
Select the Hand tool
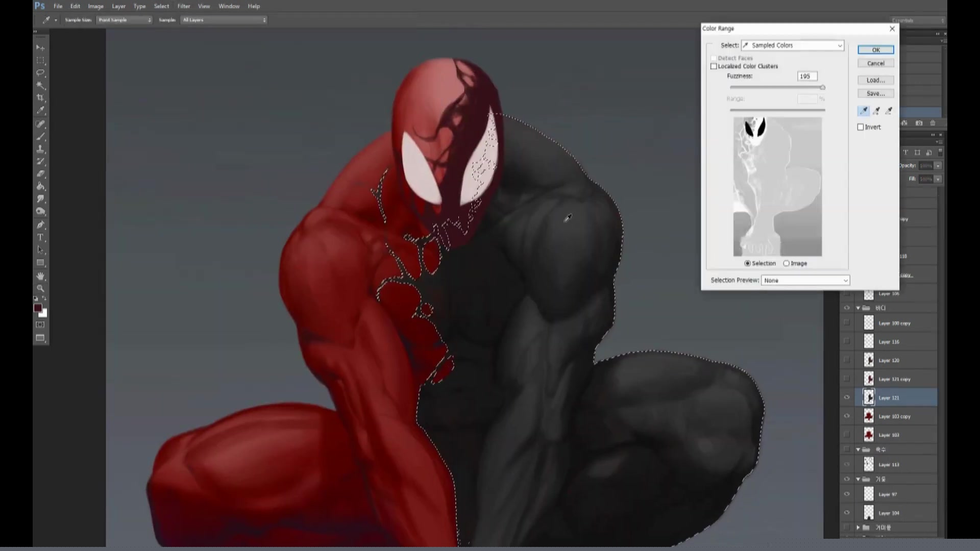pyautogui.click(x=40, y=276)
